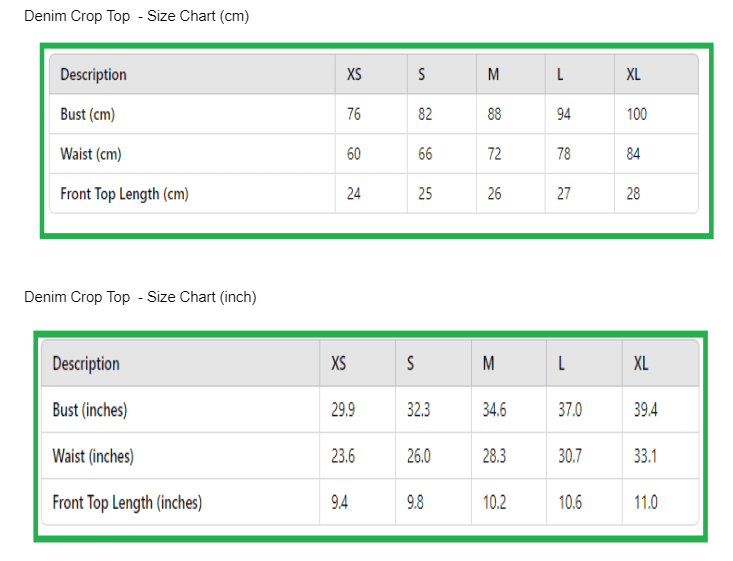Click the "Front Top Length (inches)" label
733x561 pixels.
click(127, 502)
